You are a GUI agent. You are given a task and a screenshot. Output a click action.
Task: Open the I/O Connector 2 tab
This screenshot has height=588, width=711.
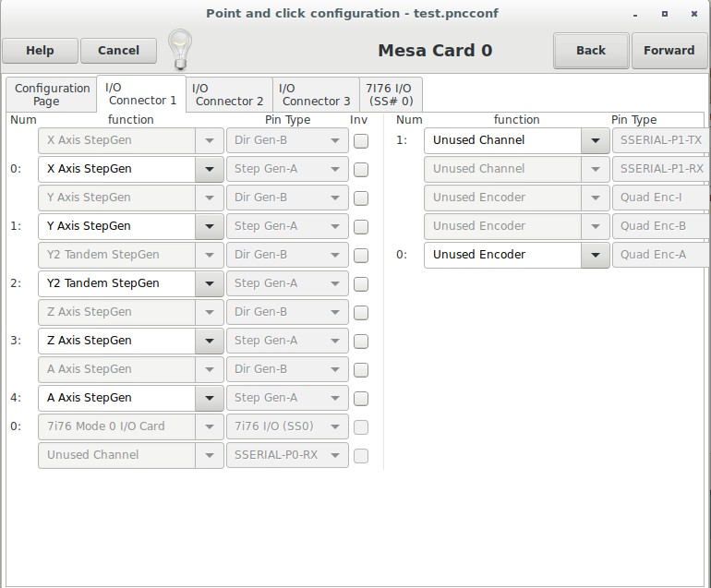(229, 94)
